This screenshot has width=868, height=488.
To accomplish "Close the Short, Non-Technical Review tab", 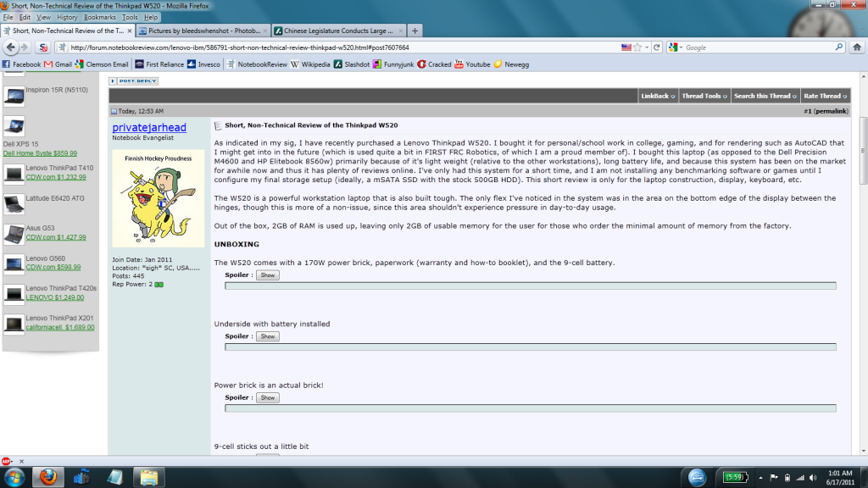I will [130, 31].
